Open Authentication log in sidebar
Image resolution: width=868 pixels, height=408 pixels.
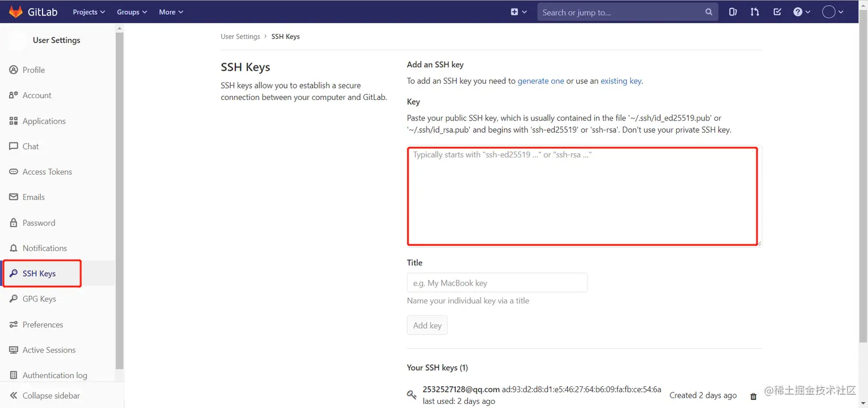55,375
